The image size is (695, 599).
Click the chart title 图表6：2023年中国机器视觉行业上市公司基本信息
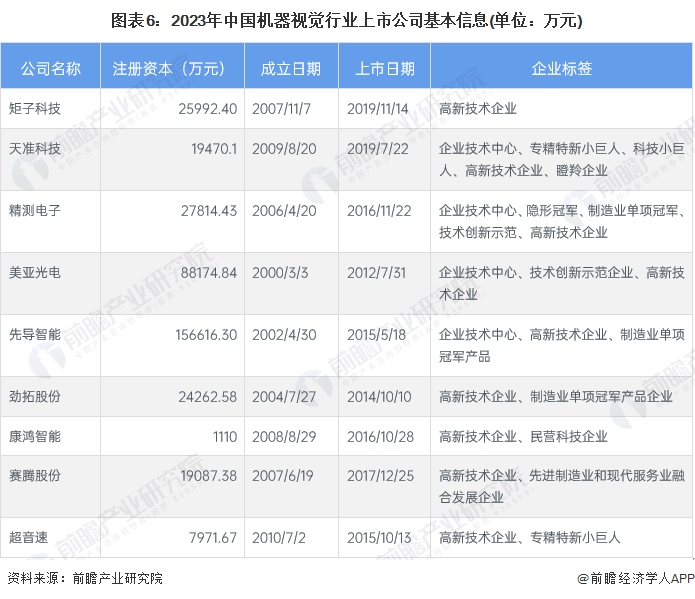coord(346,20)
